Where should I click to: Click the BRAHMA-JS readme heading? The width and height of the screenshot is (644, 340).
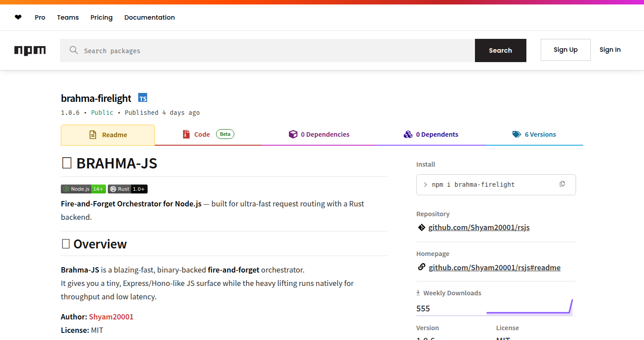click(109, 164)
